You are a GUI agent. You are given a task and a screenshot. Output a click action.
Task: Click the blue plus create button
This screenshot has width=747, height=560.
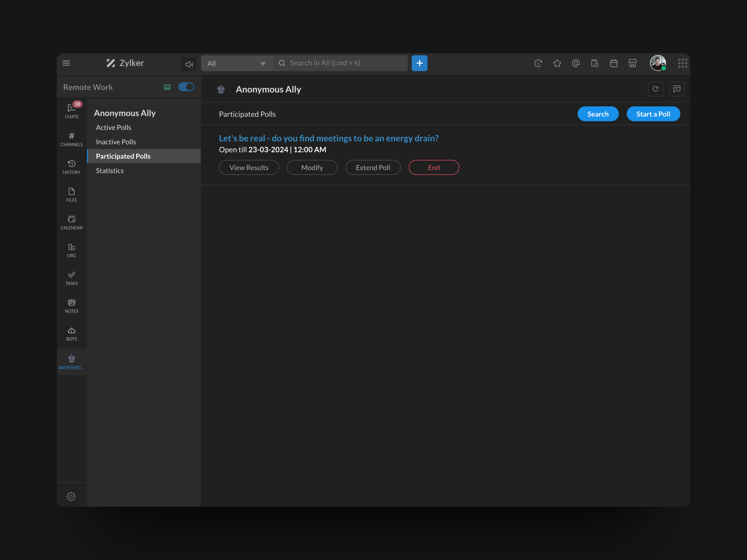click(419, 63)
